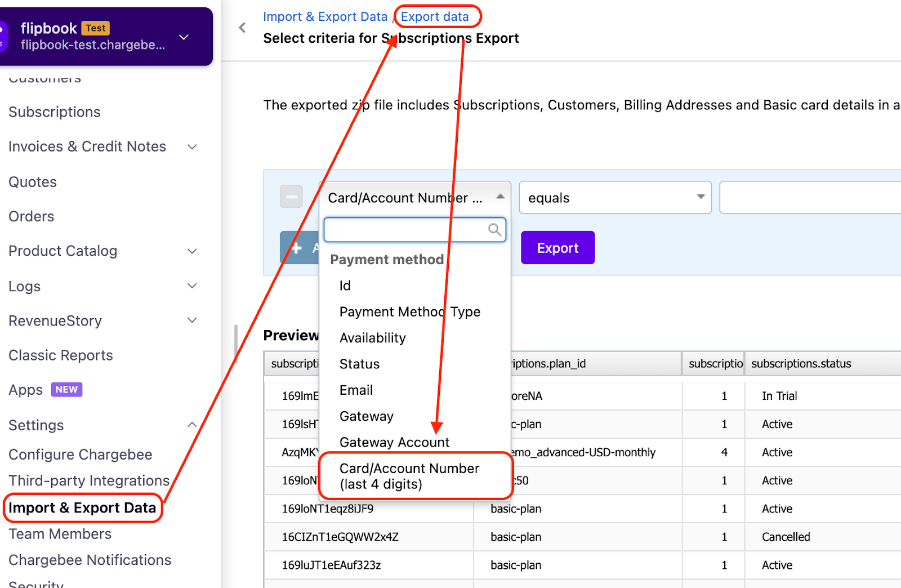Image resolution: width=901 pixels, height=588 pixels.
Task: Remove the filter row with the minus button
Action: [291, 197]
